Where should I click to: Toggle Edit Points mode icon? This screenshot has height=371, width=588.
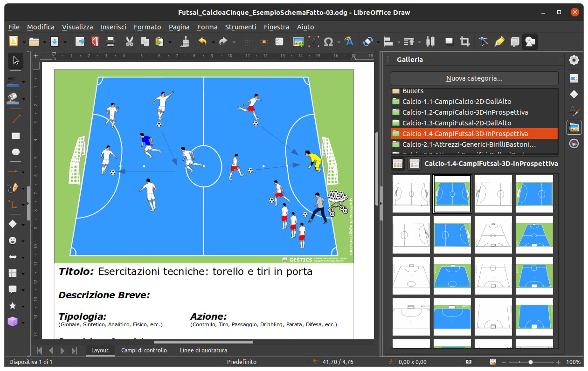[x=483, y=42]
